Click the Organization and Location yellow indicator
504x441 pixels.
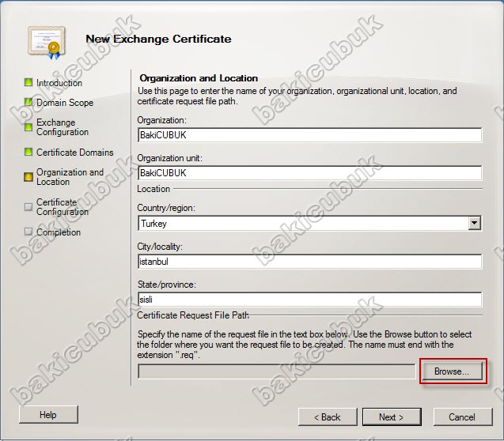click(28, 177)
